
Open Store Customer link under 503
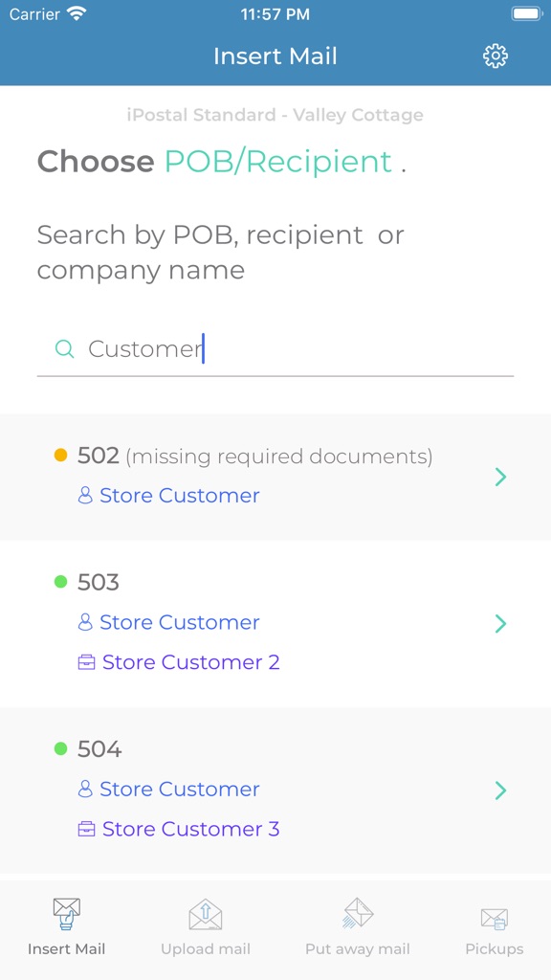click(x=179, y=622)
